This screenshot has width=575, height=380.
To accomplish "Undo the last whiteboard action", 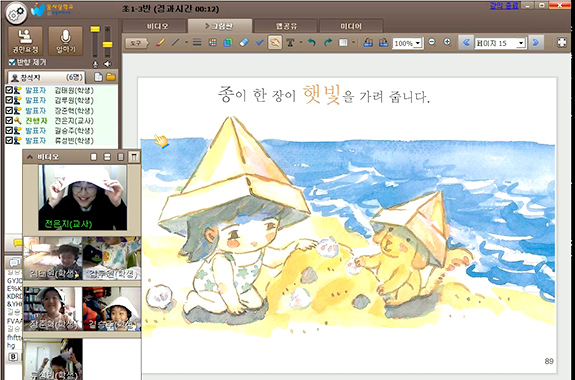I will click(x=312, y=43).
